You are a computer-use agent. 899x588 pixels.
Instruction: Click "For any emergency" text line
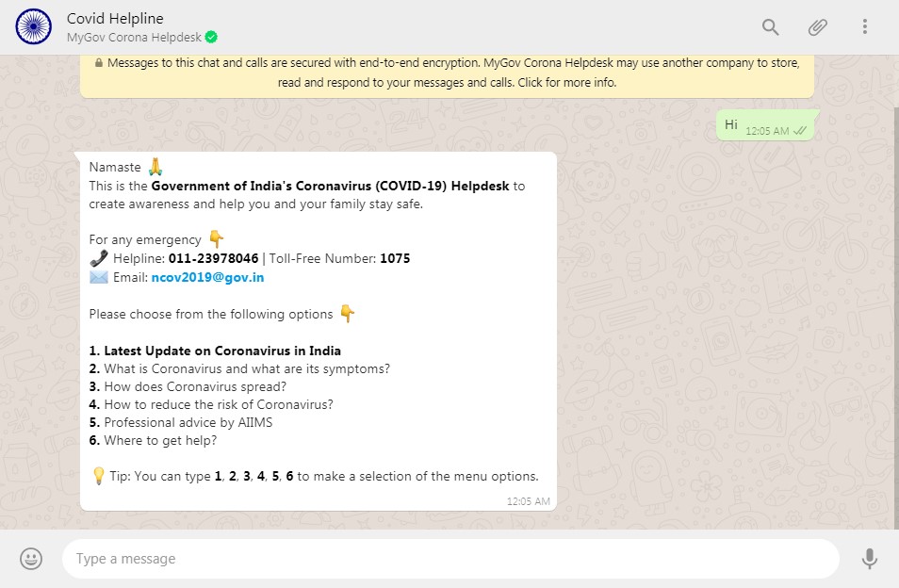145,239
